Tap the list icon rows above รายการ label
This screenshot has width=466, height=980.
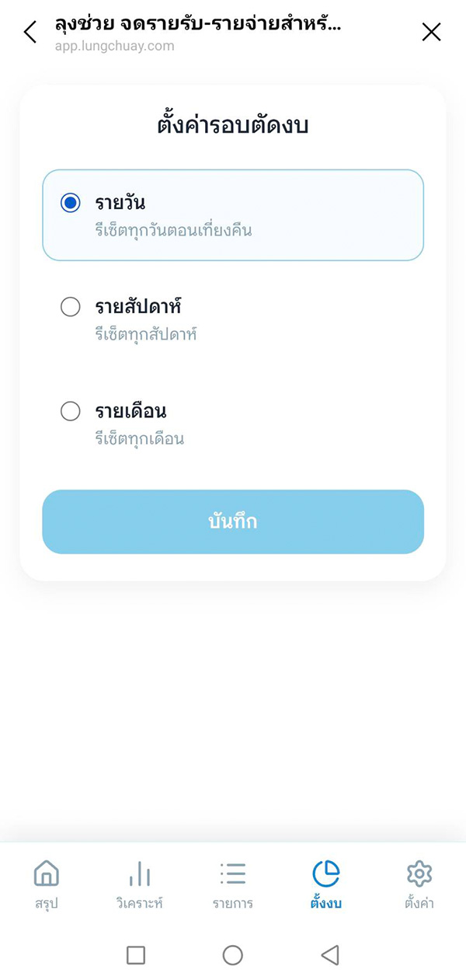coord(233,873)
